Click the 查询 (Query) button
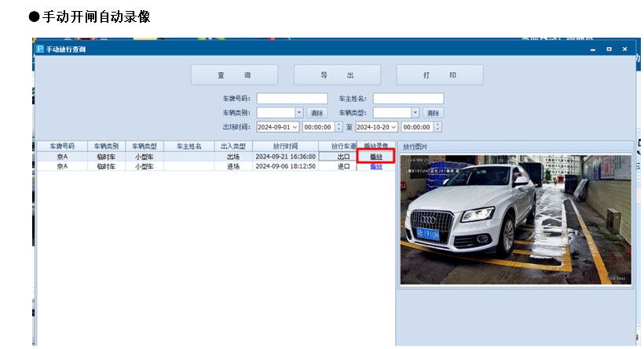This screenshot has height=349, width=644. pyautogui.click(x=234, y=75)
